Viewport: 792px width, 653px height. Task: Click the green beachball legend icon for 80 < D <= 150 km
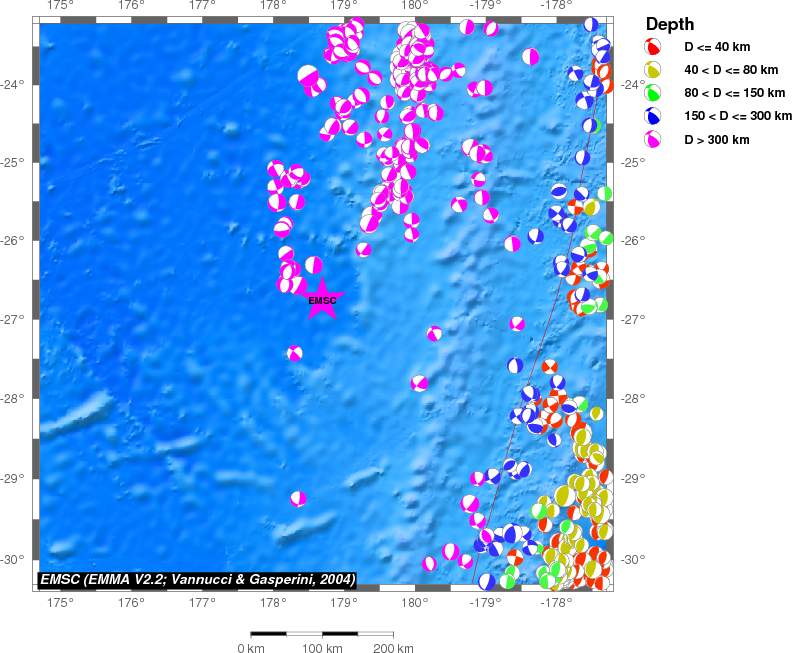pyautogui.click(x=652, y=93)
